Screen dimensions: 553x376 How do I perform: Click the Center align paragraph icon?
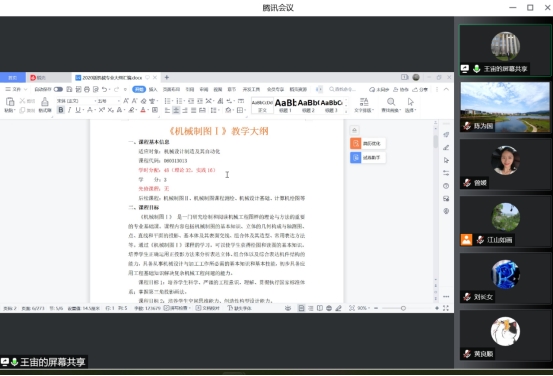176,110
